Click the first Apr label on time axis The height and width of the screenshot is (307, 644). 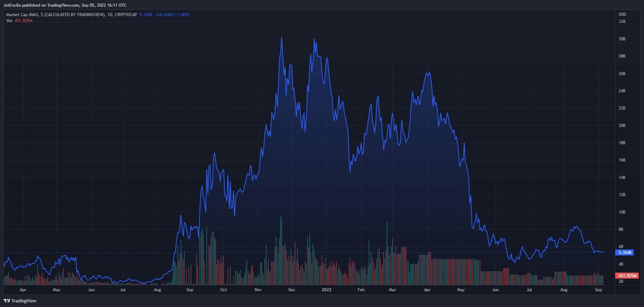click(23, 290)
